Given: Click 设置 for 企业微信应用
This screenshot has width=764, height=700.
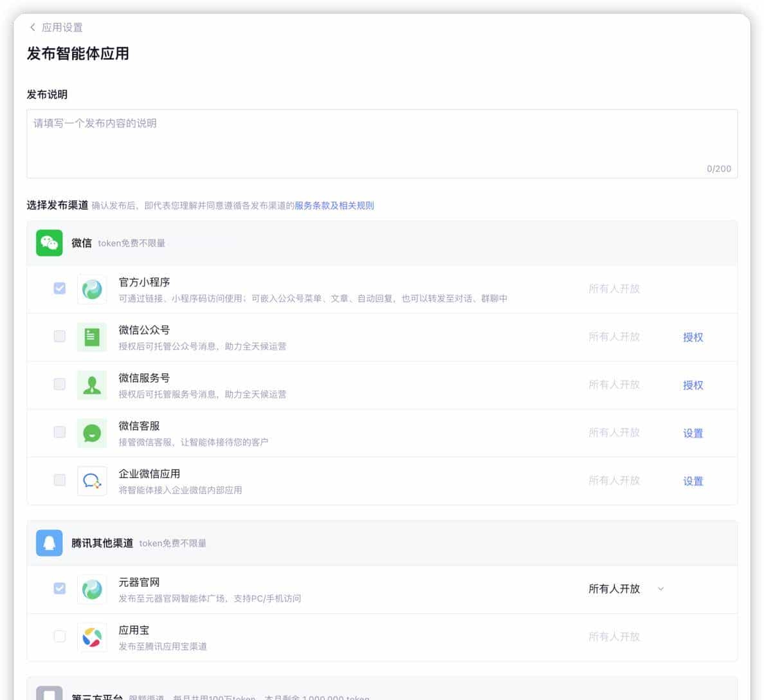Looking at the screenshot, I should point(693,481).
